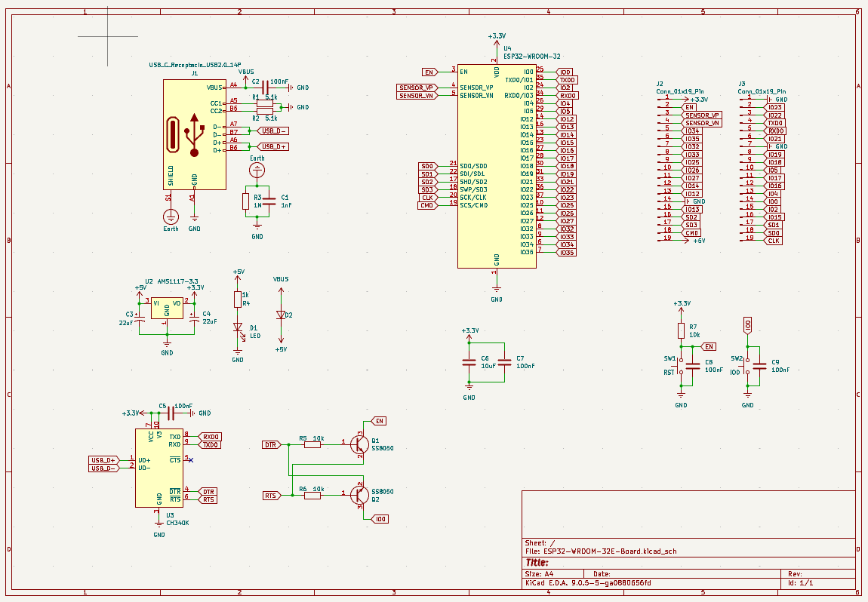Select the Earth symbol below the SHIELD pin
The width and height of the screenshot is (868, 602).
click(x=171, y=217)
